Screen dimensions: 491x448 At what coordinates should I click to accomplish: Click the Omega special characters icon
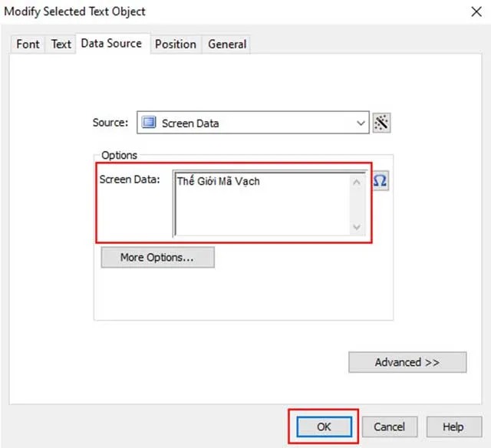tap(381, 180)
